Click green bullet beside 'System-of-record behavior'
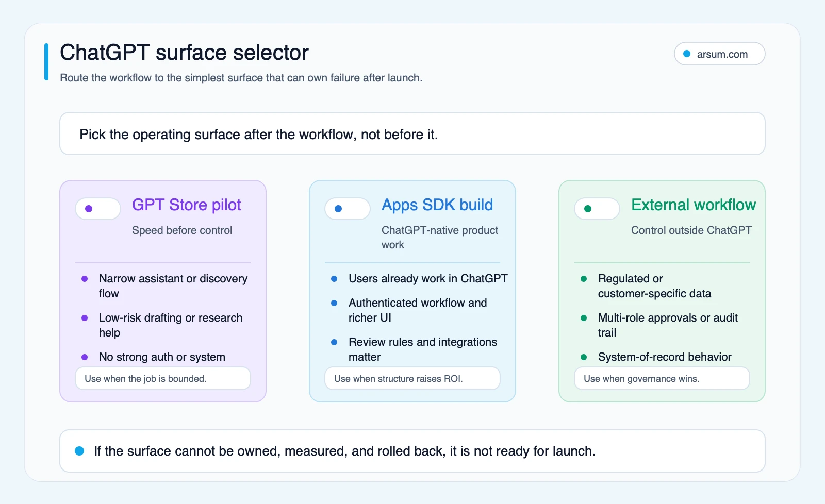The image size is (825, 504). [x=584, y=357]
